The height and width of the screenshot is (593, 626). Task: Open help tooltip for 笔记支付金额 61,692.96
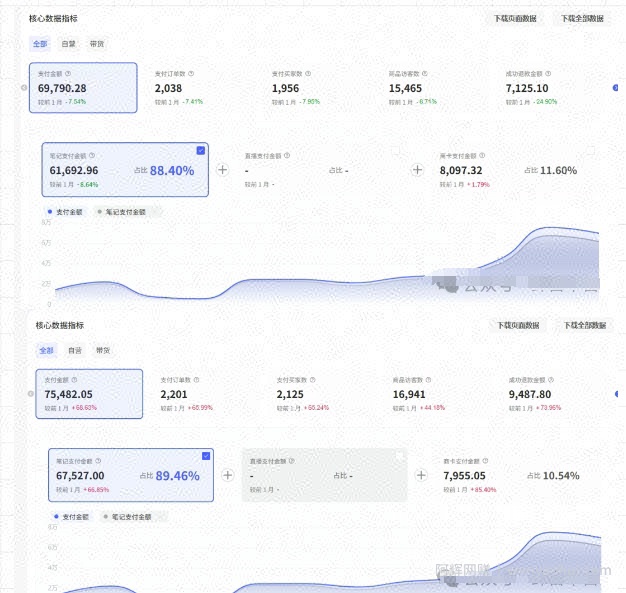point(92,155)
